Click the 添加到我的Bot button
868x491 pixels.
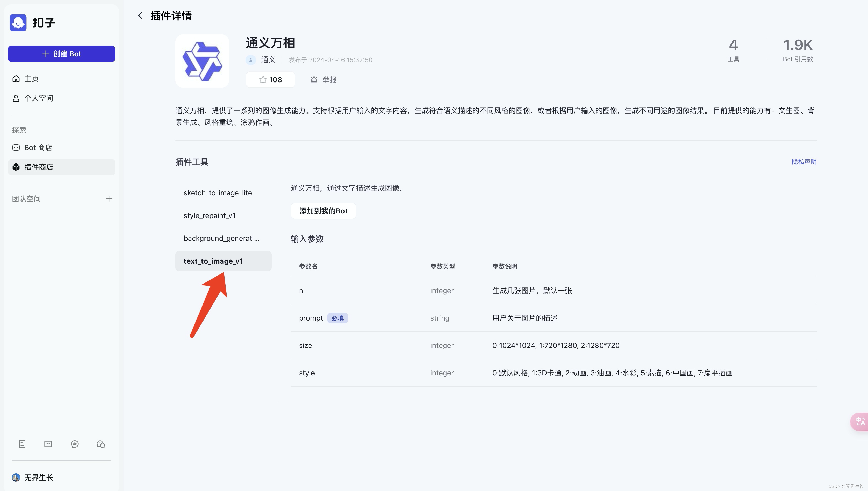click(x=323, y=211)
